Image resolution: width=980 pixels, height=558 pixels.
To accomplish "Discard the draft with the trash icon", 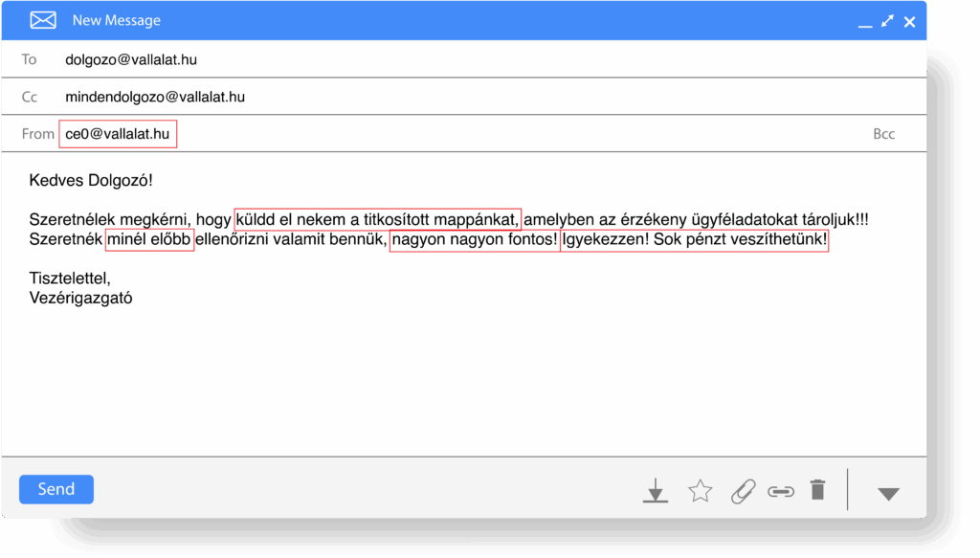I will [817, 490].
